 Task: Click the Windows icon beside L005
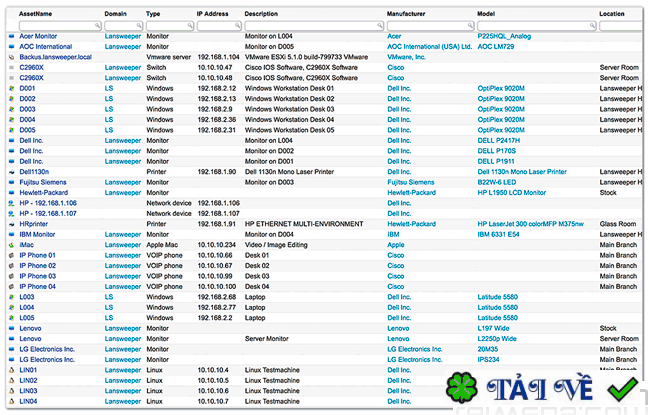click(12, 318)
